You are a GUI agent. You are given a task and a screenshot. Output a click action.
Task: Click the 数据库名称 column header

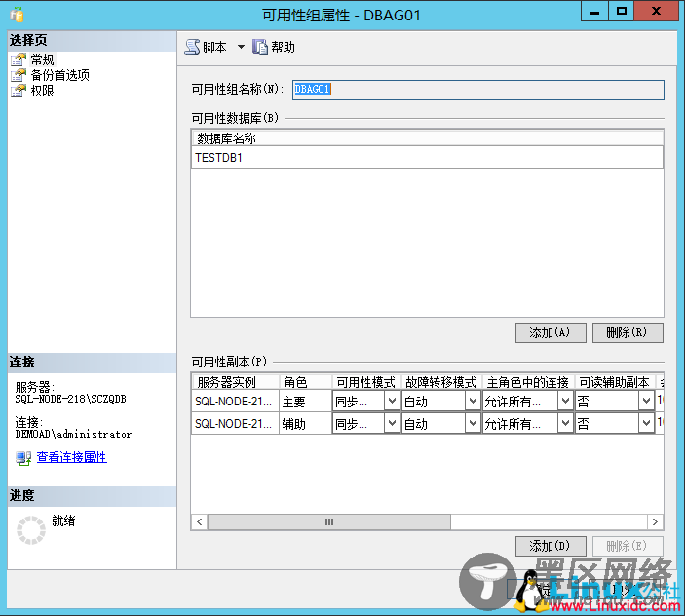tap(427, 138)
